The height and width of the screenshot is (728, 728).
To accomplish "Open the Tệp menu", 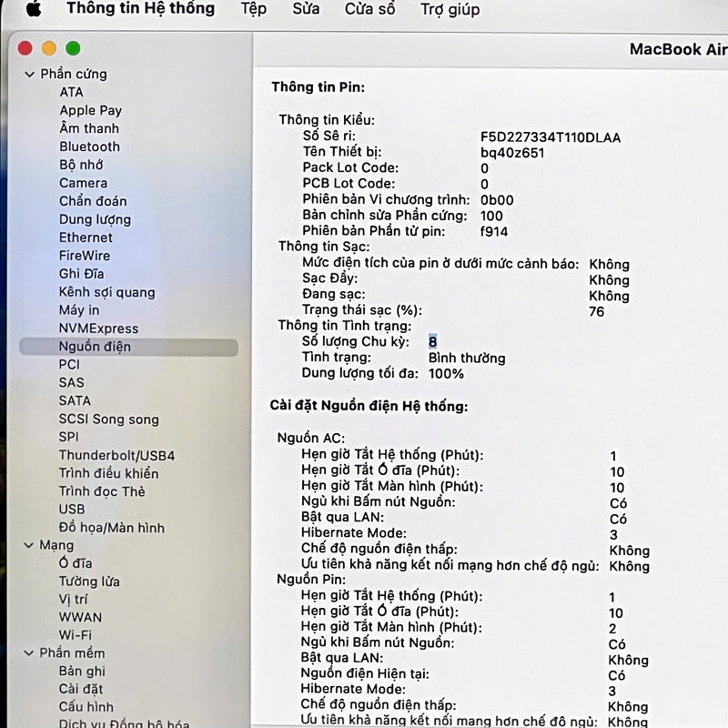I will [x=254, y=9].
